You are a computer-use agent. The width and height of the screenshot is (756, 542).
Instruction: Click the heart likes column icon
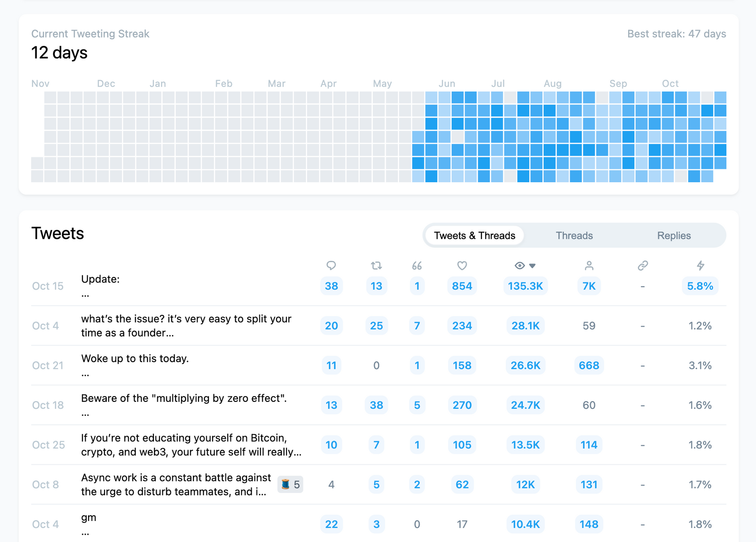tap(462, 266)
